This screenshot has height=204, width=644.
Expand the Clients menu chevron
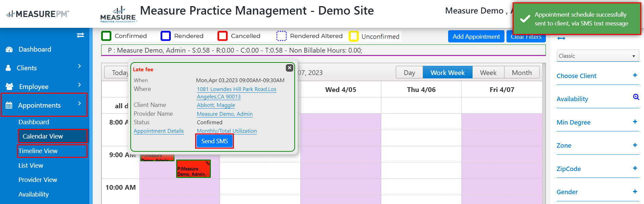click(79, 66)
